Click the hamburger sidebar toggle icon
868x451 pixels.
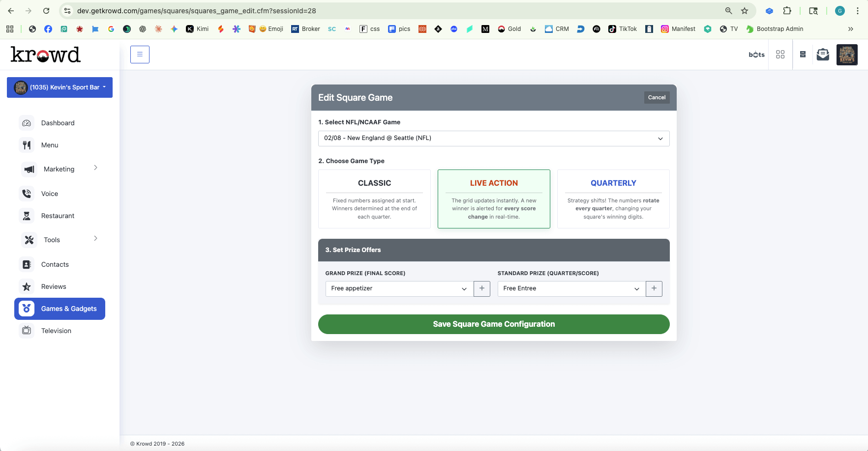pos(140,55)
